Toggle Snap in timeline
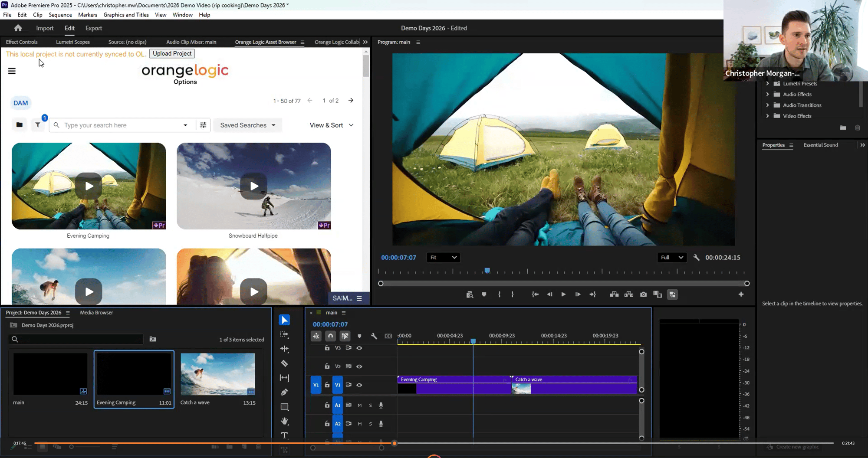The width and height of the screenshot is (868, 458). click(331, 336)
